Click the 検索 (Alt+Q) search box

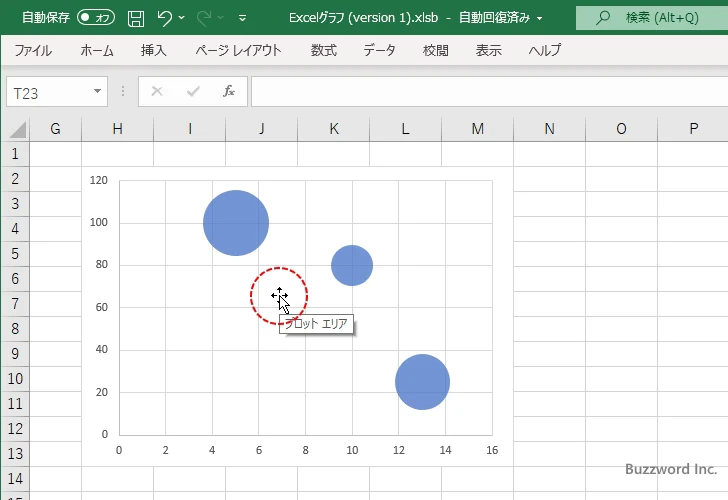click(x=652, y=18)
